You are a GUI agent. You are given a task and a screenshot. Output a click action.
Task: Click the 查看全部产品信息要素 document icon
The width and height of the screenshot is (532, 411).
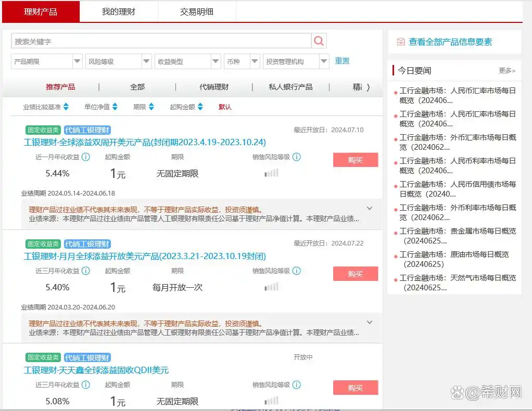[x=400, y=42]
